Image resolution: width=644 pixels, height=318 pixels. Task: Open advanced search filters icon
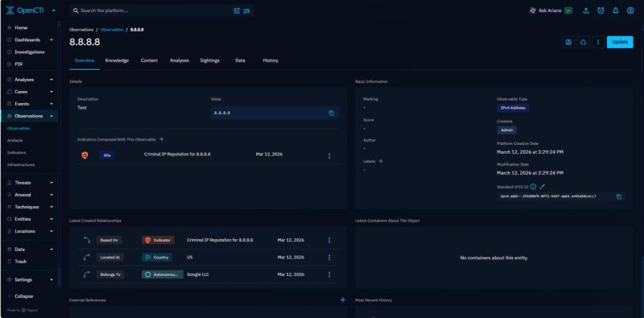pyautogui.click(x=237, y=10)
